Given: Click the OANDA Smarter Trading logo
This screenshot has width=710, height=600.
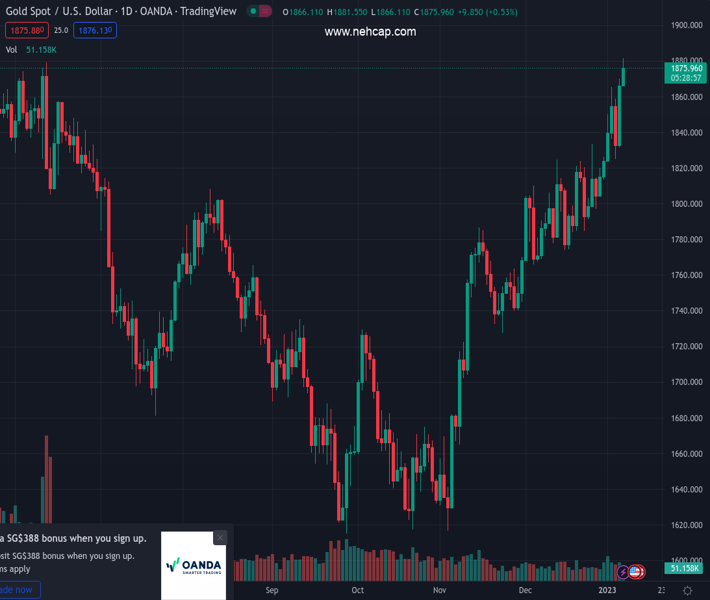Looking at the screenshot, I should [x=193, y=566].
